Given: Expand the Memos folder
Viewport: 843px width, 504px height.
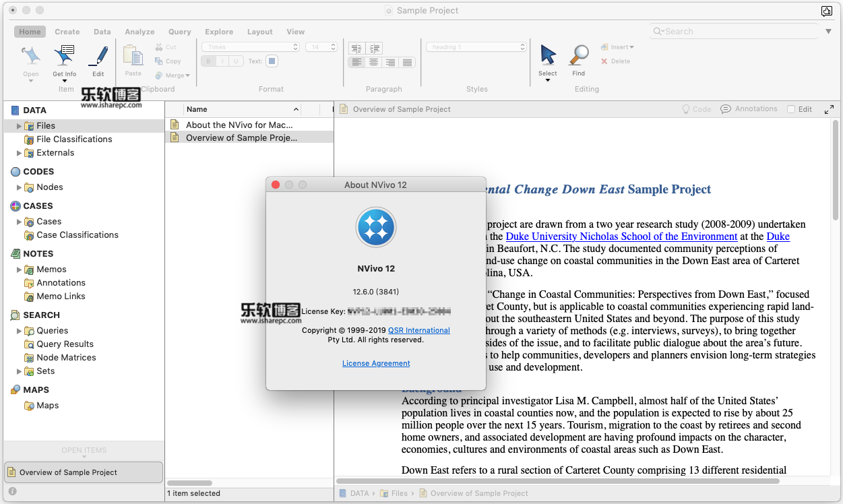Looking at the screenshot, I should click(x=19, y=270).
